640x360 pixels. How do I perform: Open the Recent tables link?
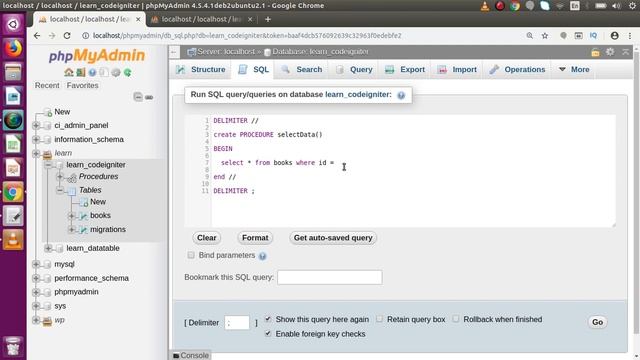(47, 85)
